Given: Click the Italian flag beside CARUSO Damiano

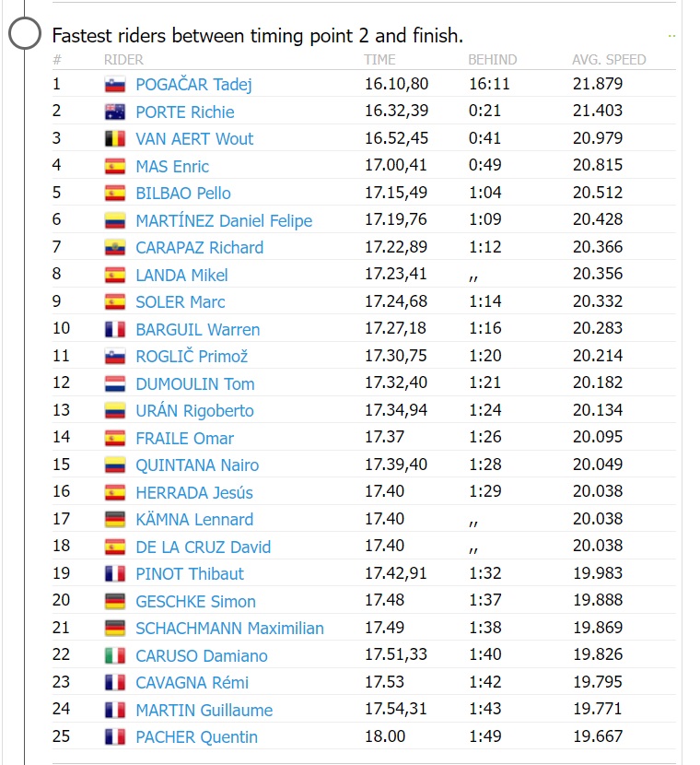Looking at the screenshot, I should pyautogui.click(x=114, y=656).
